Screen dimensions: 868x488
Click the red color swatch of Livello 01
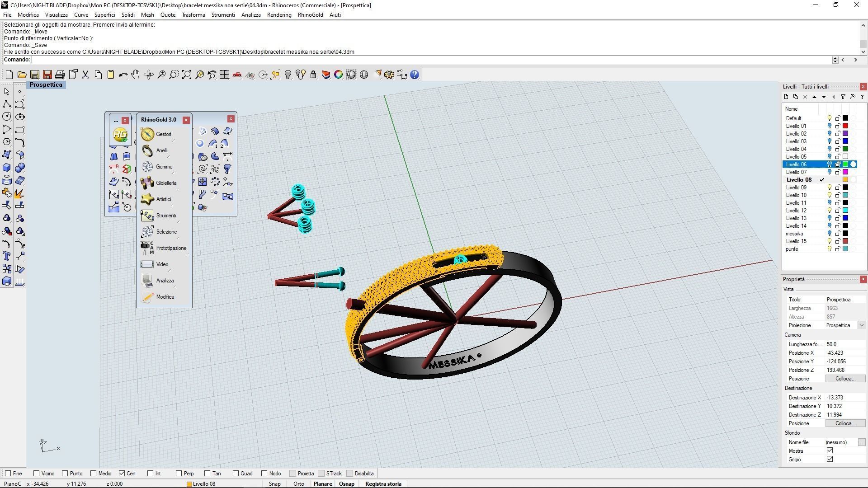(x=845, y=126)
